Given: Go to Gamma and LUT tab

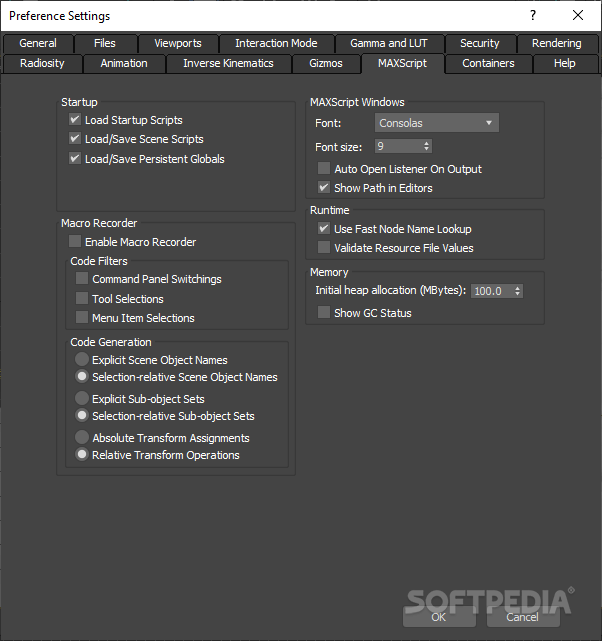Looking at the screenshot, I should [389, 43].
